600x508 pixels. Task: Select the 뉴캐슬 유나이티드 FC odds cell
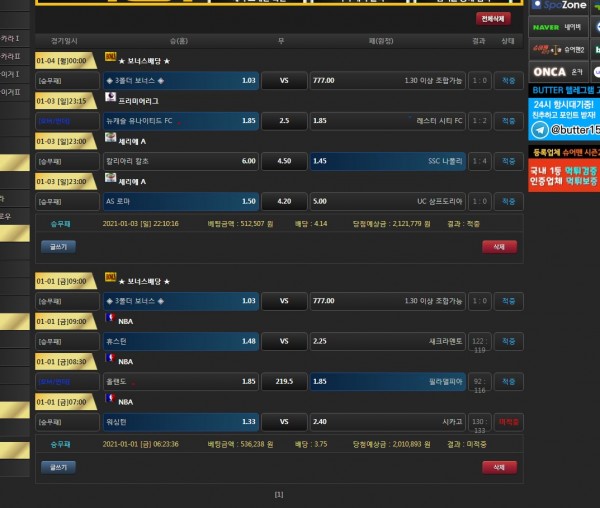[x=181, y=120]
